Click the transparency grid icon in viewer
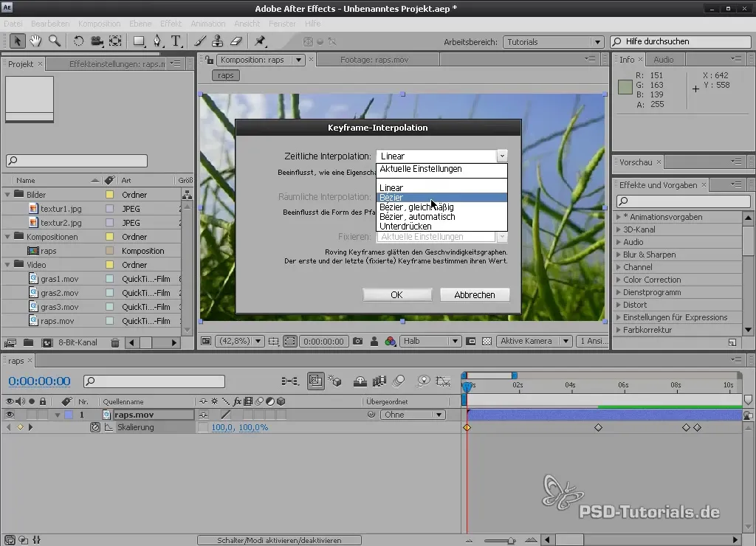 [x=487, y=341]
